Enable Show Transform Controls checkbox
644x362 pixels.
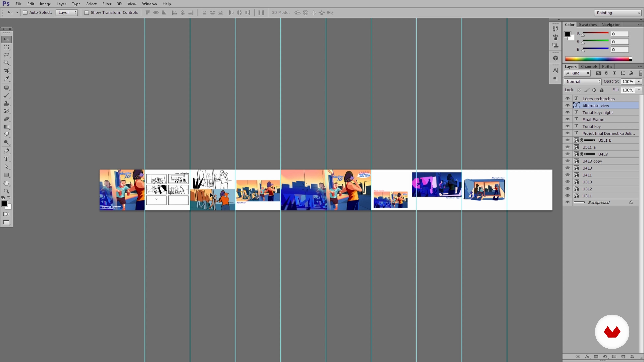point(87,13)
